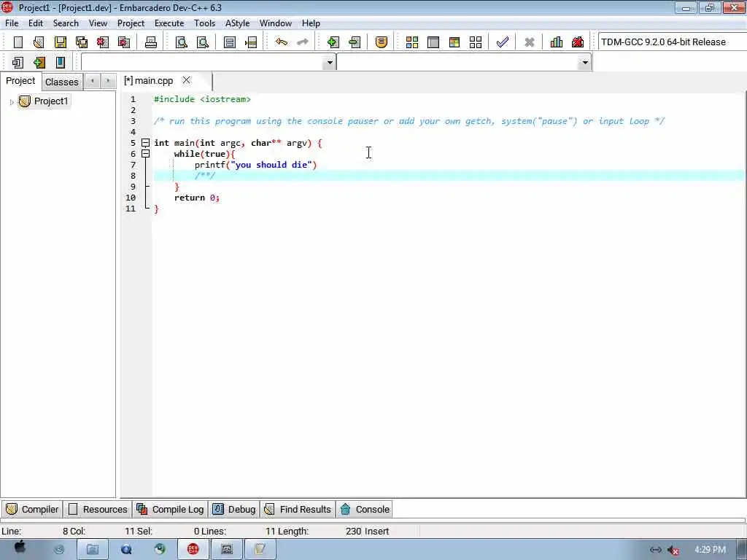Open the Help menu
The height and width of the screenshot is (560, 747).
[x=311, y=23]
